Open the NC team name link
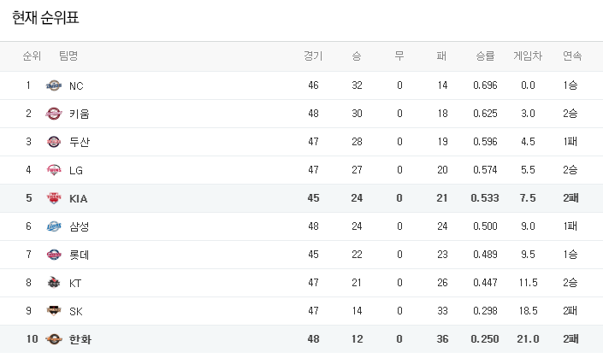The height and width of the screenshot is (364, 603). [x=76, y=85]
